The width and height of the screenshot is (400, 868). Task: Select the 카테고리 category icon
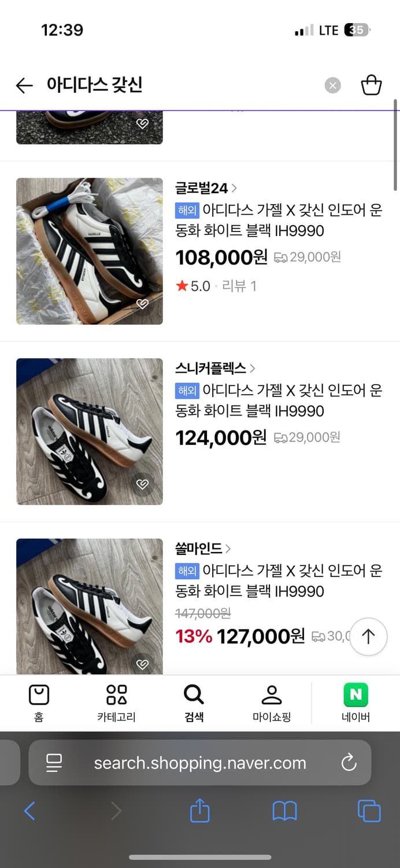(116, 702)
